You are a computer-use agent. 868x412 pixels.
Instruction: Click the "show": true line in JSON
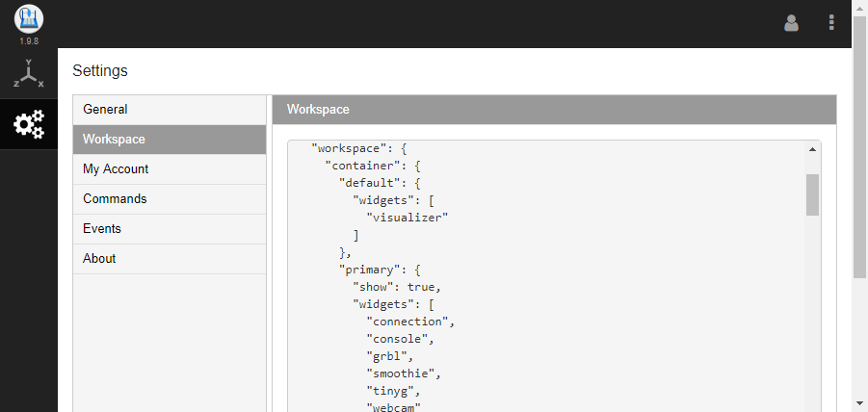coord(397,287)
